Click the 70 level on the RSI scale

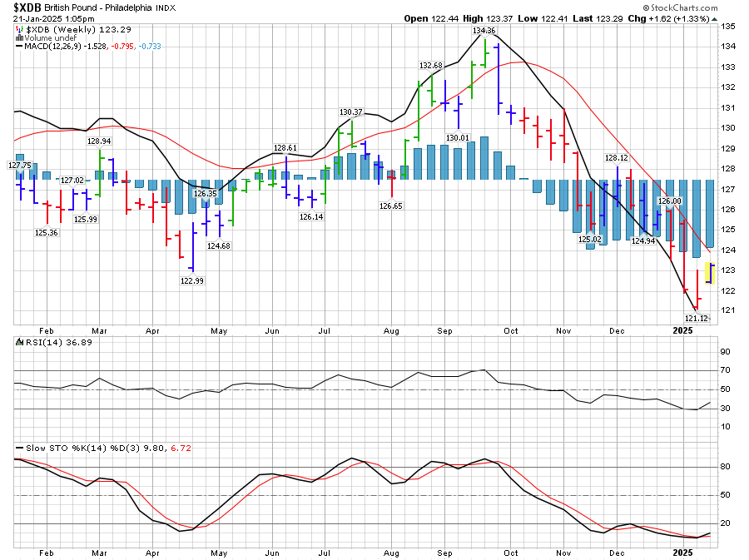tap(726, 369)
